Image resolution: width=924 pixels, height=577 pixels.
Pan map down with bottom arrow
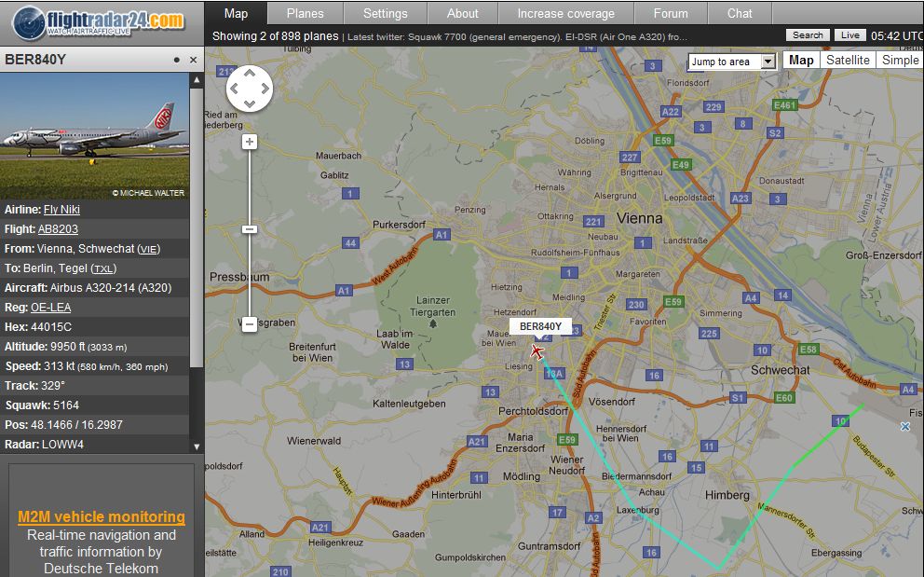point(250,103)
